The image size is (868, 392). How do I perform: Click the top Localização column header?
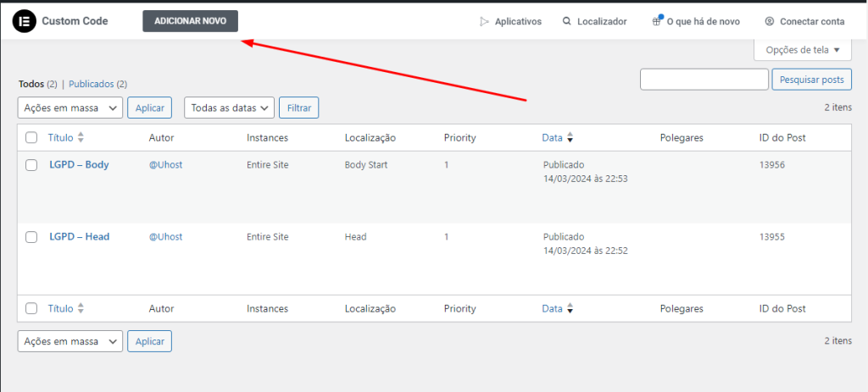coord(370,138)
